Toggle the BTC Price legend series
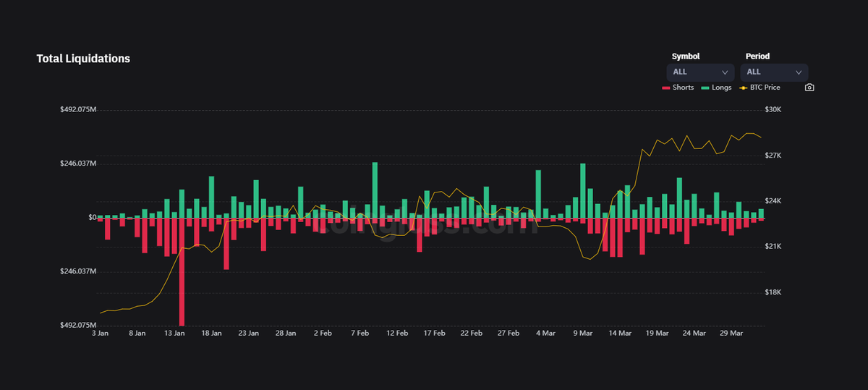This screenshot has height=390, width=868. point(759,88)
